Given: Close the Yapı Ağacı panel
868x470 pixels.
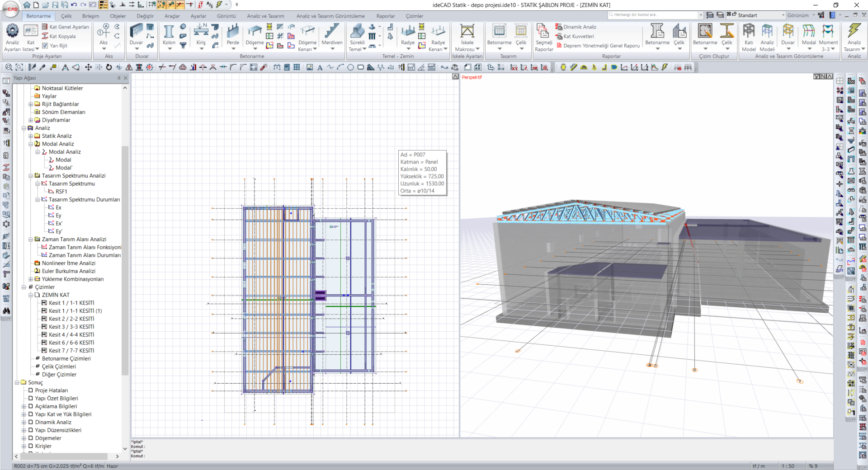Looking at the screenshot, I should [126, 78].
